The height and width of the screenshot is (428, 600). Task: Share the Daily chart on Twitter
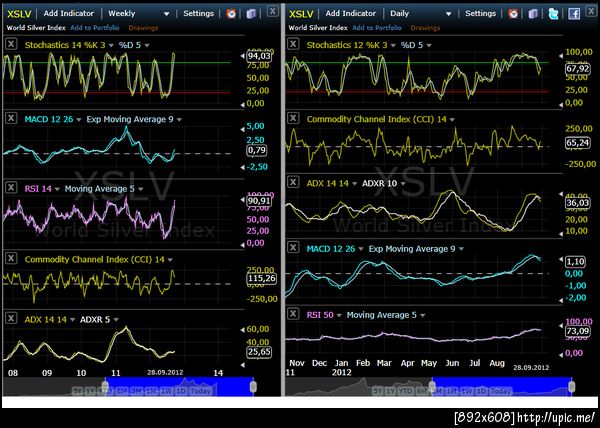(553, 14)
